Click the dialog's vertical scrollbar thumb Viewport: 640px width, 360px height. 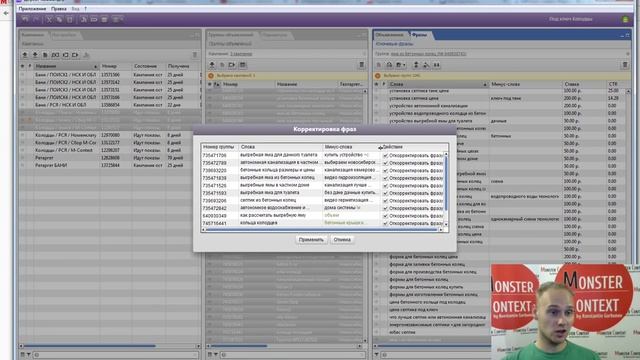(x=446, y=184)
